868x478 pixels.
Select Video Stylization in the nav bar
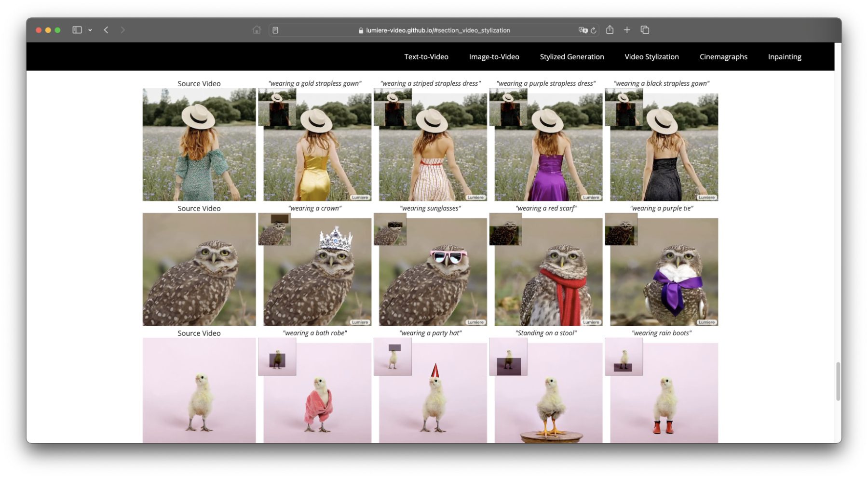(651, 57)
